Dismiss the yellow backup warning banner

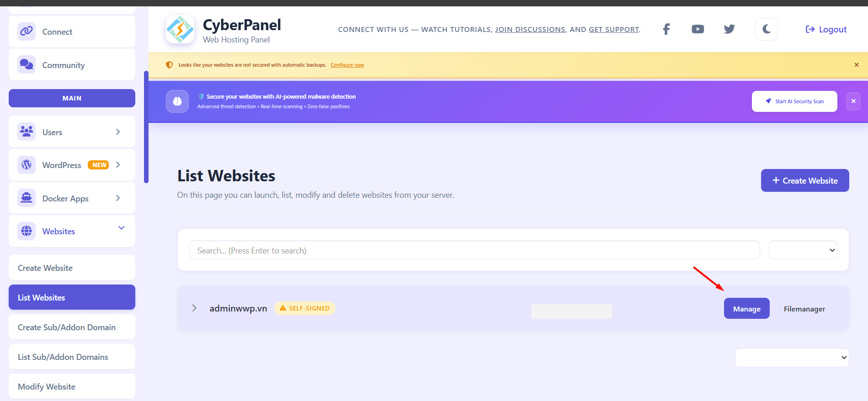coord(856,65)
